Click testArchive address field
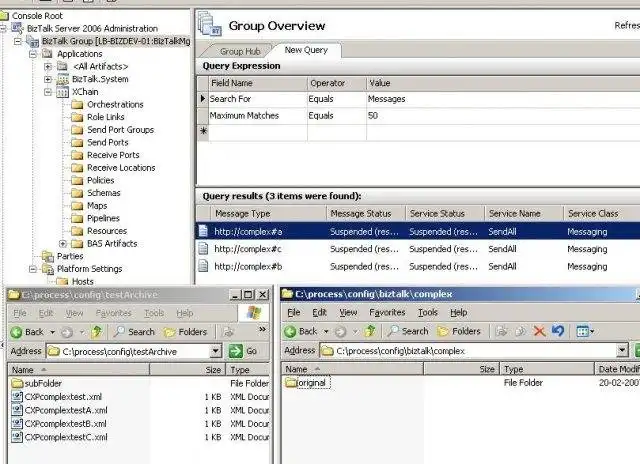 [129, 351]
